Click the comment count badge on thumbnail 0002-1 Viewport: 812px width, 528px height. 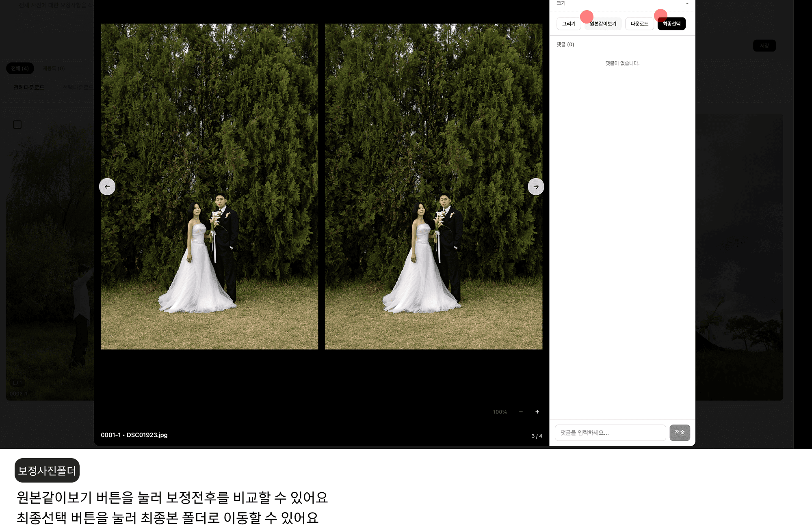[17, 383]
